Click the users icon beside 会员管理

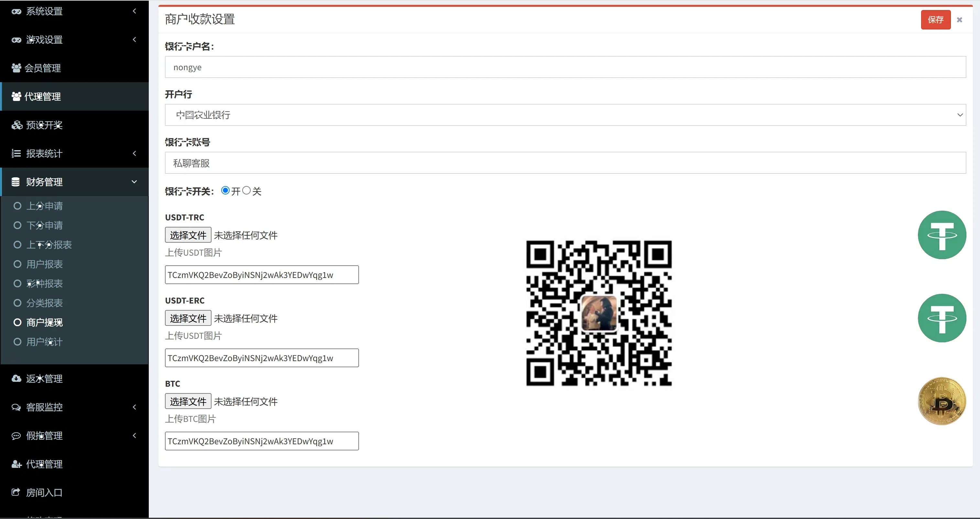[x=16, y=68]
